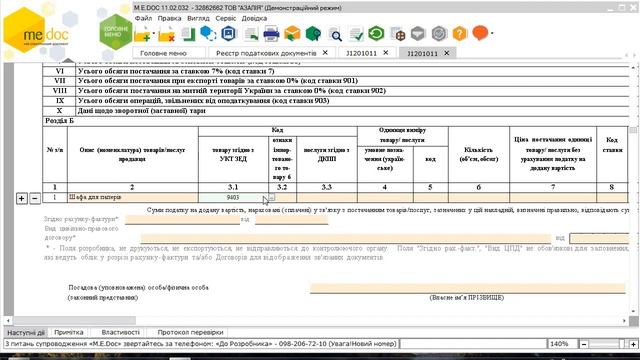The height and width of the screenshot is (360, 640).
Task: Click the Згідно рахунку-фактури input field
Action: [x=182, y=220]
